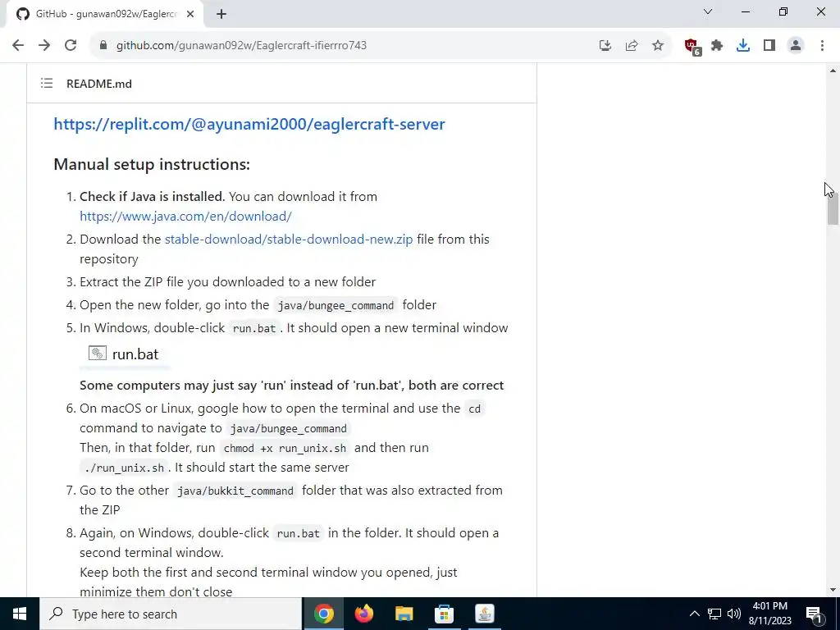Click the ./run_unix.sh code text
840x630 pixels.
(x=125, y=468)
